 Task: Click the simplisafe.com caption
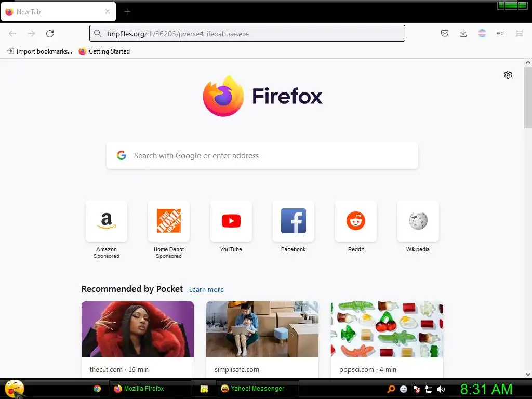237,369
